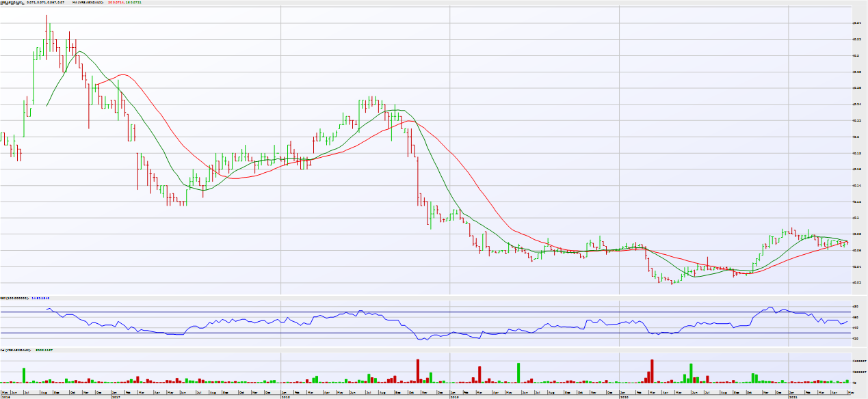Click the 2019 year label on the time axis
Viewport: 868px width, 399px height.
pos(454,396)
